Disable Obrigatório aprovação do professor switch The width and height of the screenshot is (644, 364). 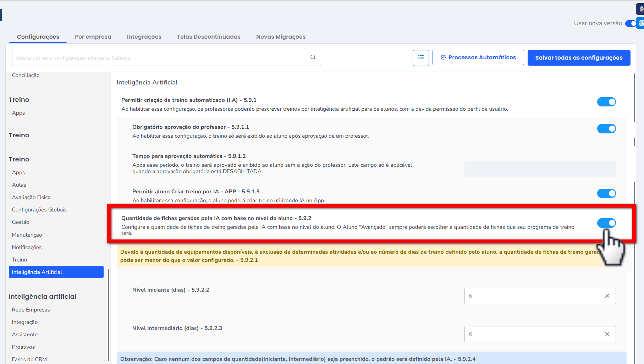[x=606, y=129]
